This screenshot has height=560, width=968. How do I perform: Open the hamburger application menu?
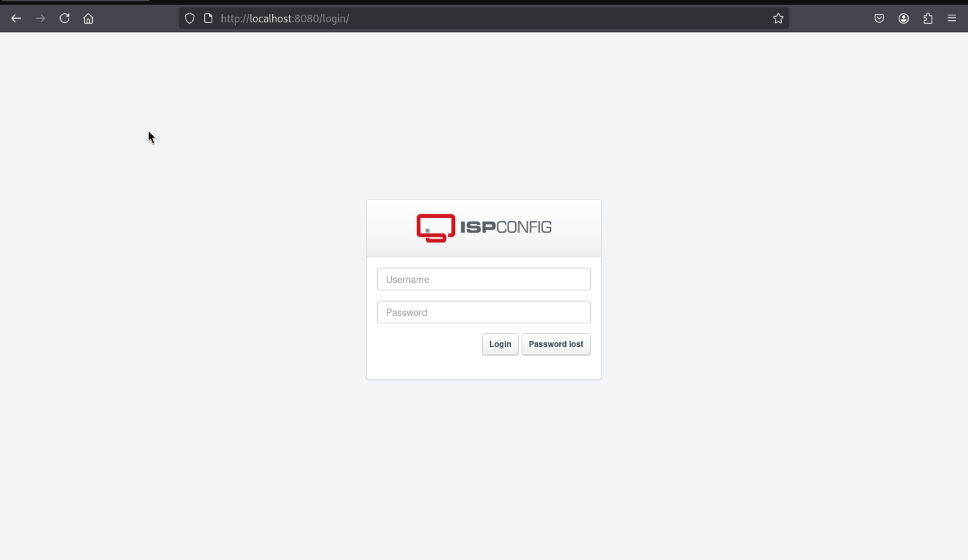(952, 18)
